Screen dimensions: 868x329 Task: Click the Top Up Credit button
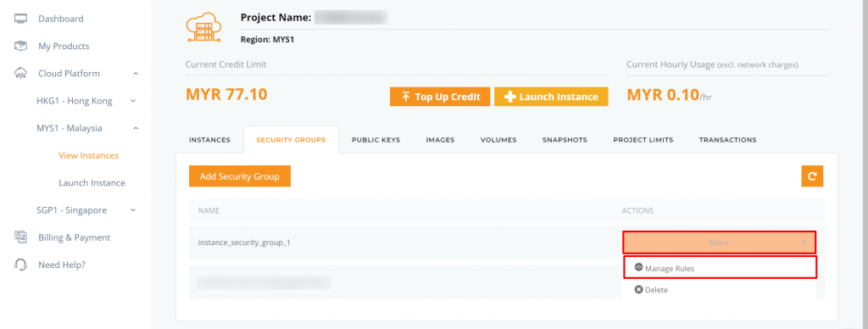tap(440, 97)
